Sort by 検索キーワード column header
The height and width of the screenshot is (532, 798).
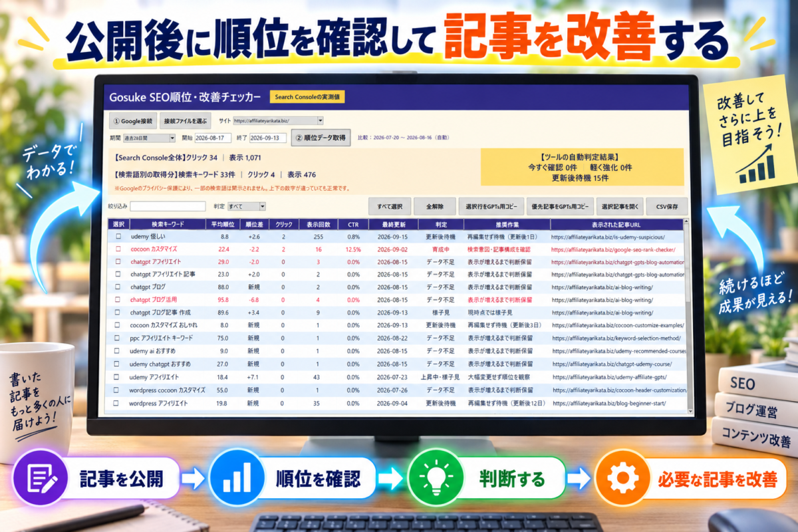click(168, 224)
